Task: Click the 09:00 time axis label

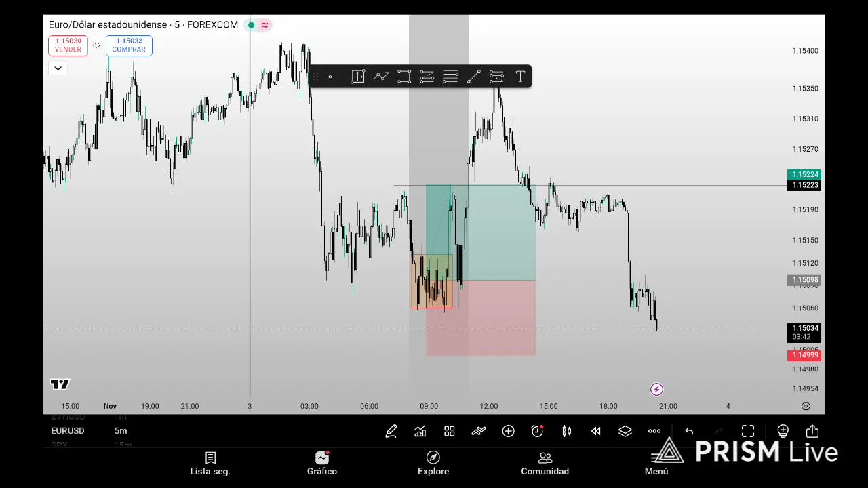Action: point(429,406)
